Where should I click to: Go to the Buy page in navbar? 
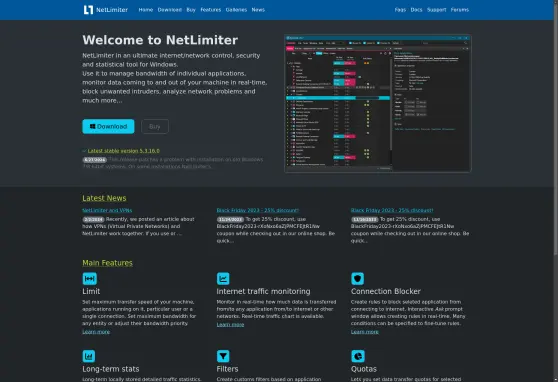(x=191, y=10)
